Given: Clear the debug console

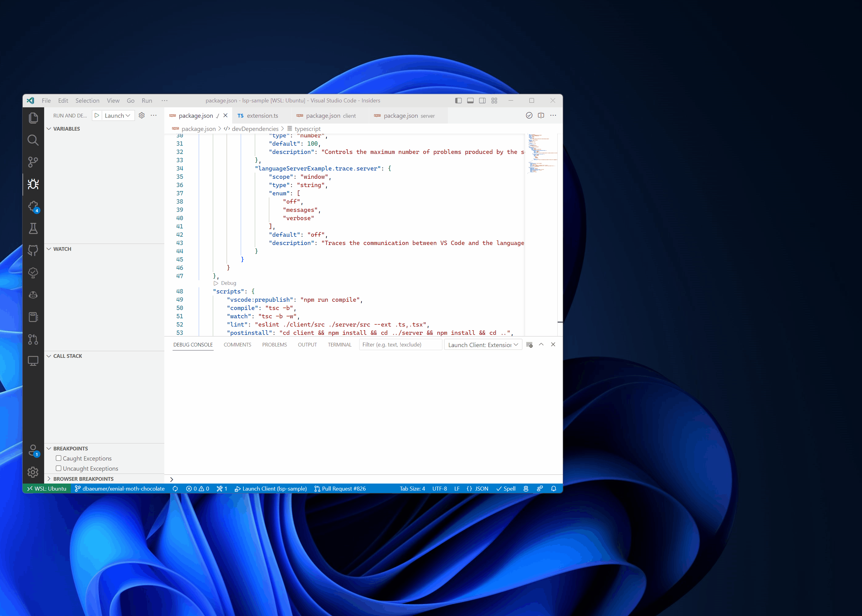Looking at the screenshot, I should (x=529, y=344).
